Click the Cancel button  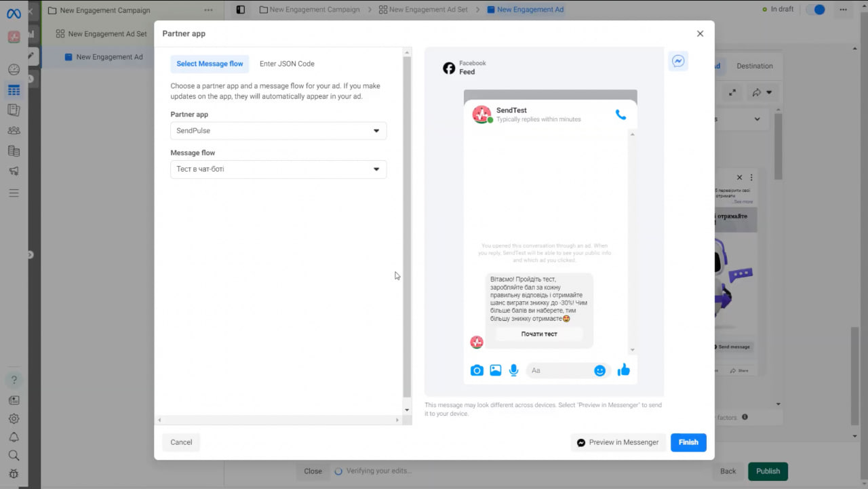tap(181, 442)
